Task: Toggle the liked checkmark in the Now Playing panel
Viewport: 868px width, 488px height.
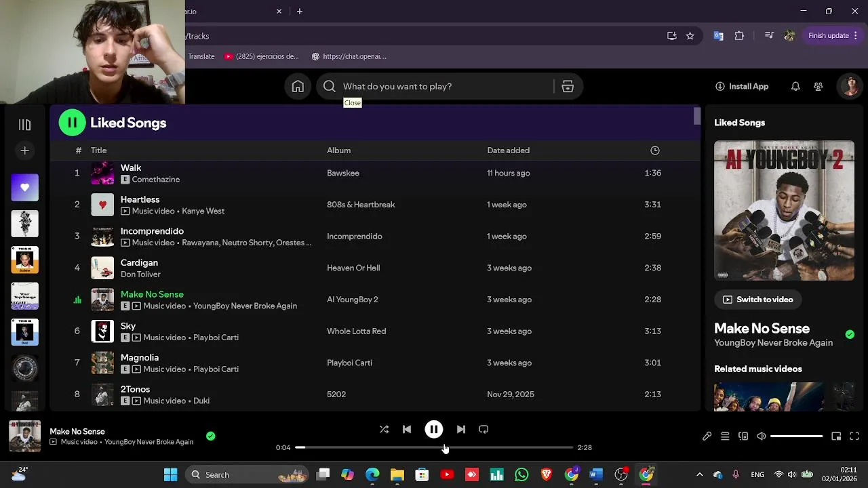Action: 850,334
